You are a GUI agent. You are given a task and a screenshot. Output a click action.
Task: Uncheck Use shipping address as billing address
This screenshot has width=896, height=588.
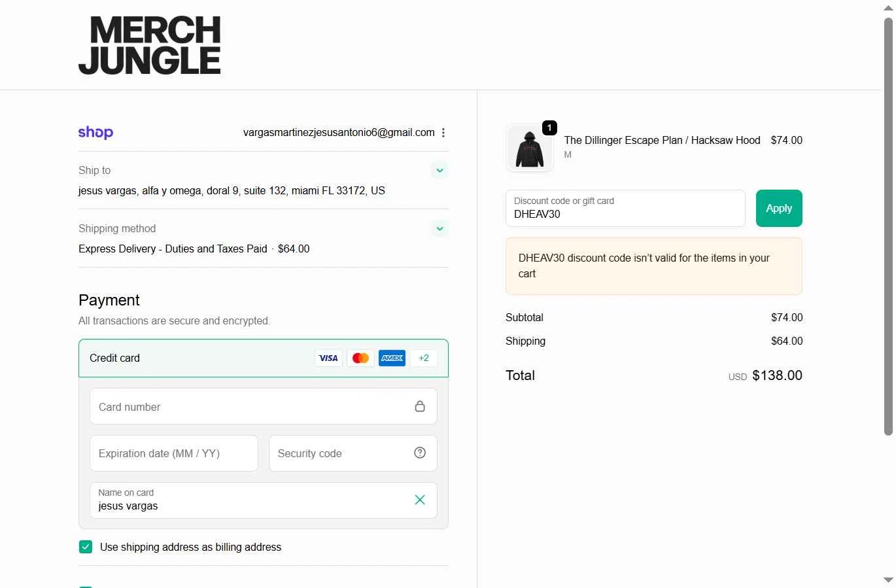pyautogui.click(x=86, y=547)
